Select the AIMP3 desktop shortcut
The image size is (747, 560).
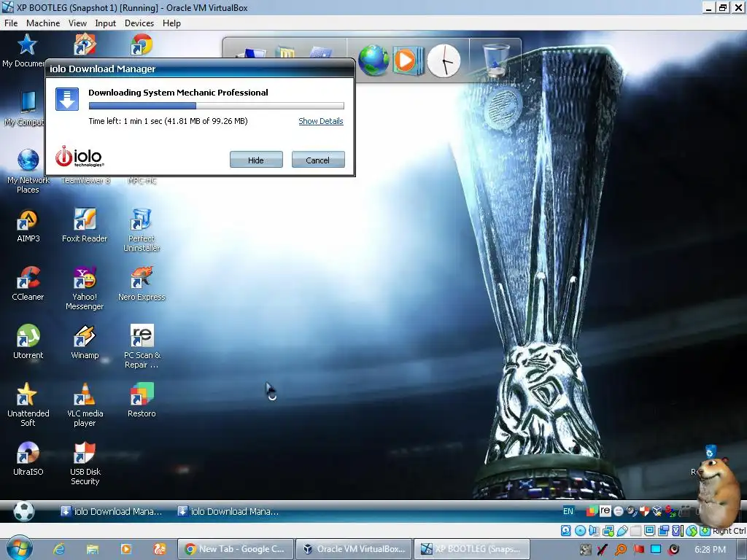click(x=28, y=219)
